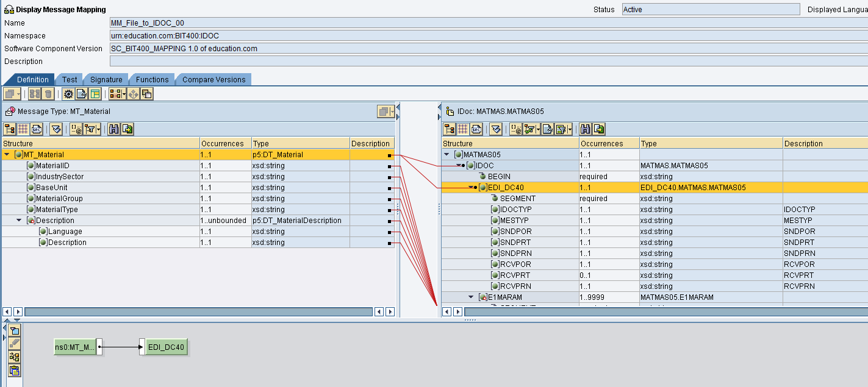The image size is (868, 387).
Task: Open the Functions tab
Action: click(x=152, y=80)
